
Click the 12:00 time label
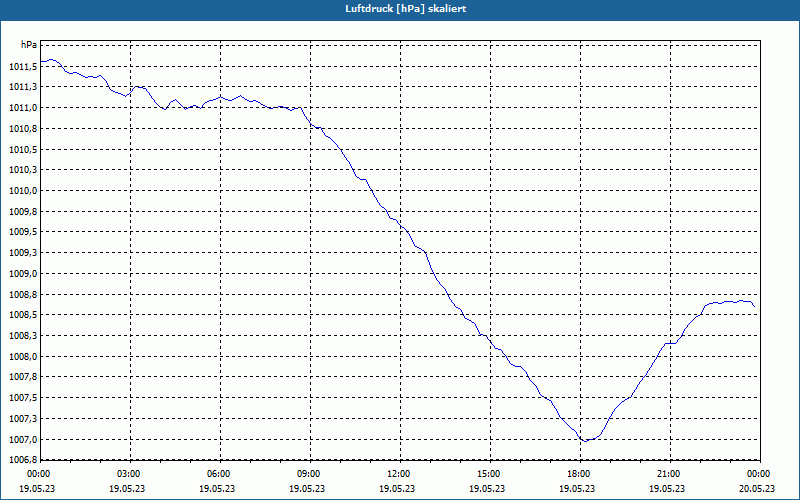tap(397, 474)
